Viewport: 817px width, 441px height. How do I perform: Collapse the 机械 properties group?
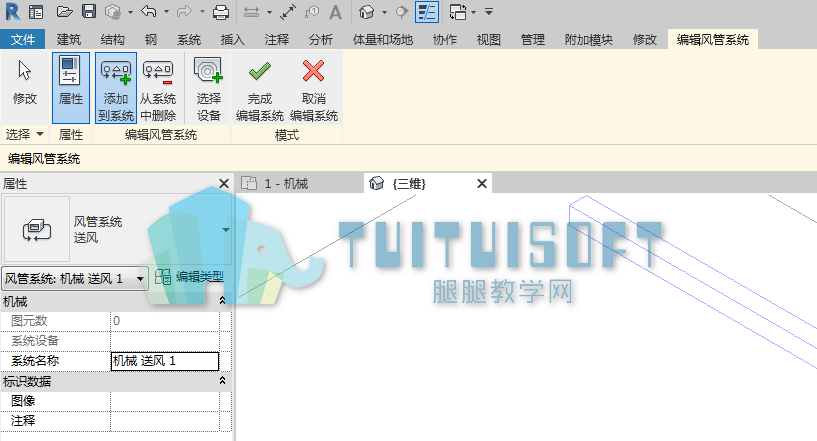222,301
